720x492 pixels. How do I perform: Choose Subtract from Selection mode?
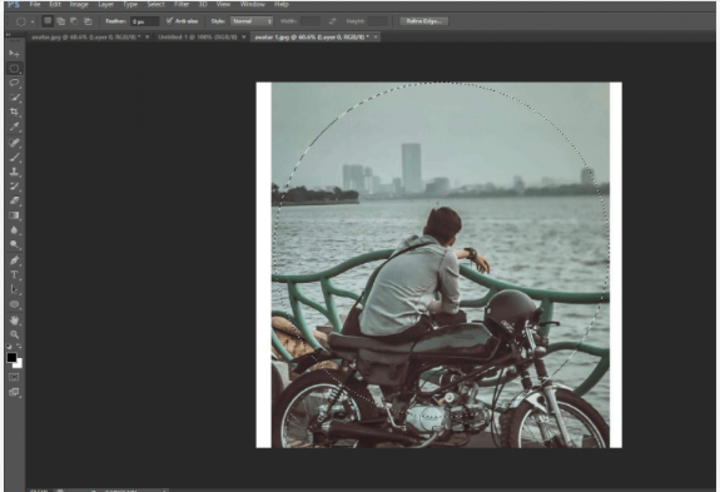point(74,21)
